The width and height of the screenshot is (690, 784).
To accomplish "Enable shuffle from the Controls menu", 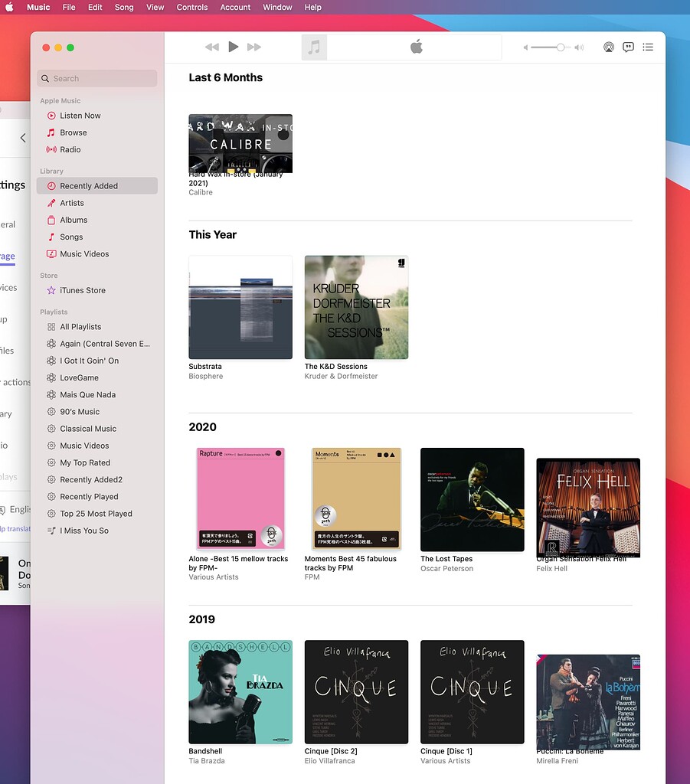I will pyautogui.click(x=191, y=7).
